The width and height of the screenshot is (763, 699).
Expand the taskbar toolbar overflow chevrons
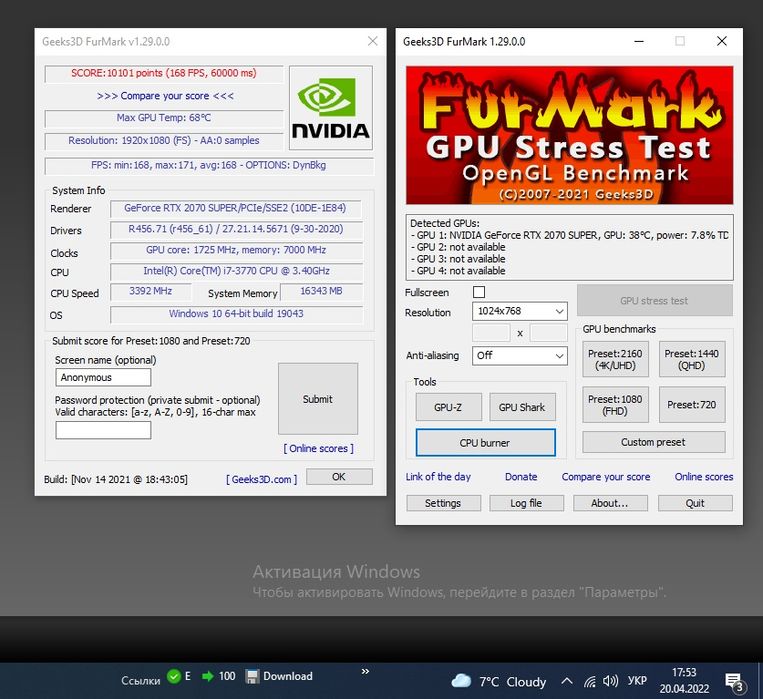click(365, 672)
